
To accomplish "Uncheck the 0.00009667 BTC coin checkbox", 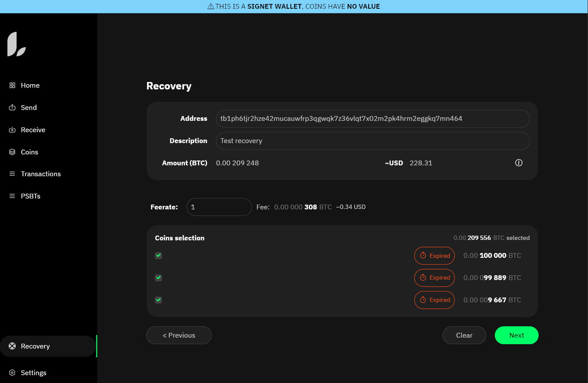I will pos(158,300).
